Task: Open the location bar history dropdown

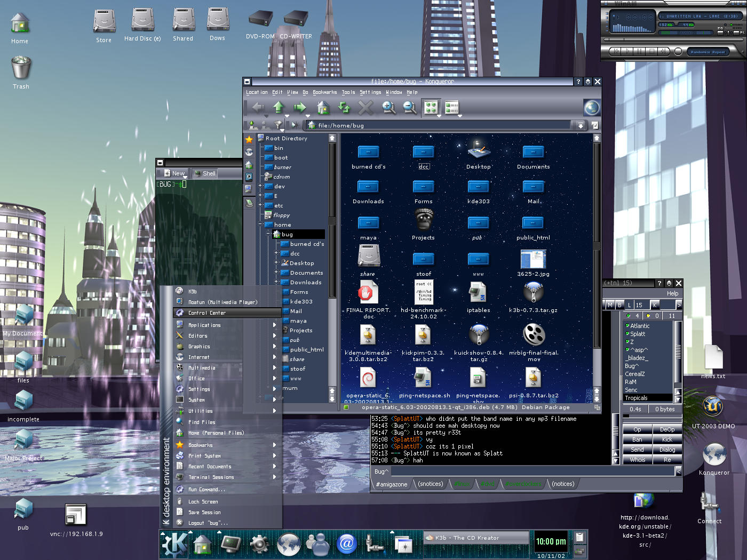Action: click(581, 125)
